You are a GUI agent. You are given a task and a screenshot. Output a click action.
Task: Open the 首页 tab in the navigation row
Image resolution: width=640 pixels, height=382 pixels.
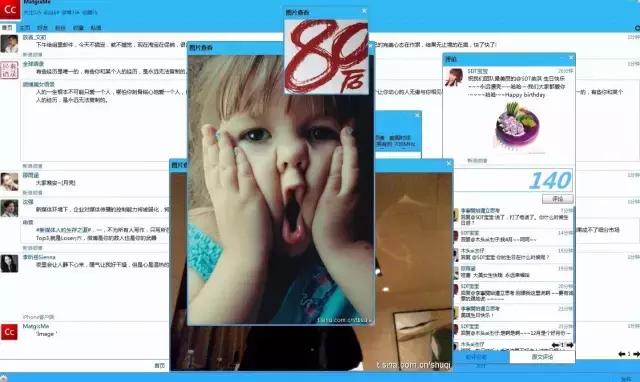pyautogui.click(x=7, y=28)
